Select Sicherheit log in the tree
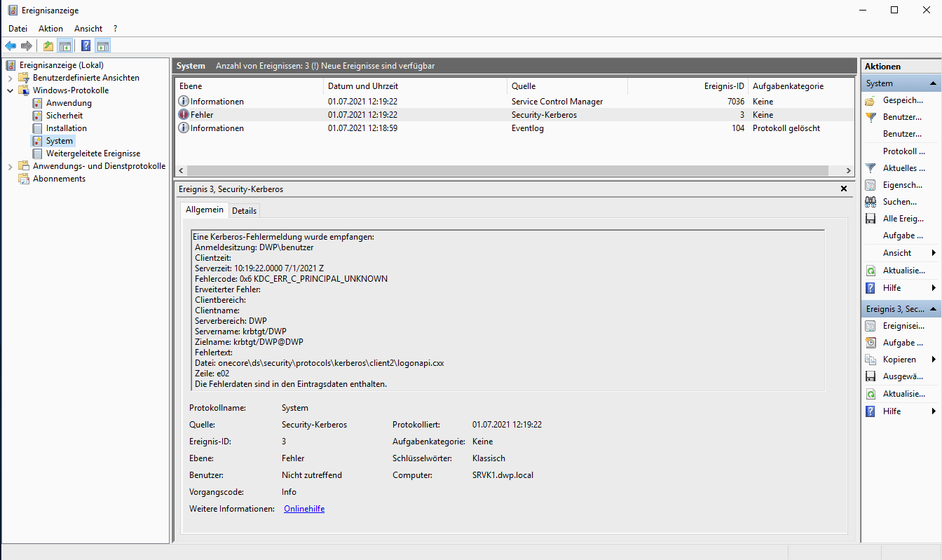Image resolution: width=942 pixels, height=560 pixels. [64, 116]
